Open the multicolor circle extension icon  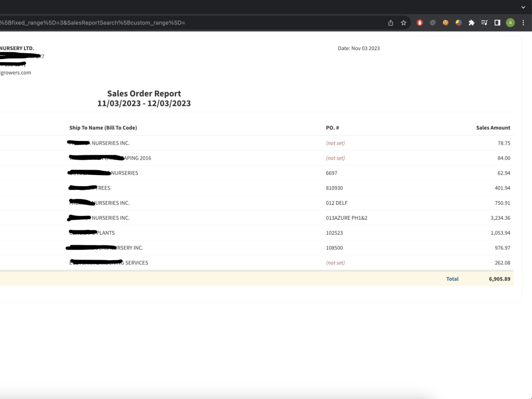pyautogui.click(x=459, y=23)
